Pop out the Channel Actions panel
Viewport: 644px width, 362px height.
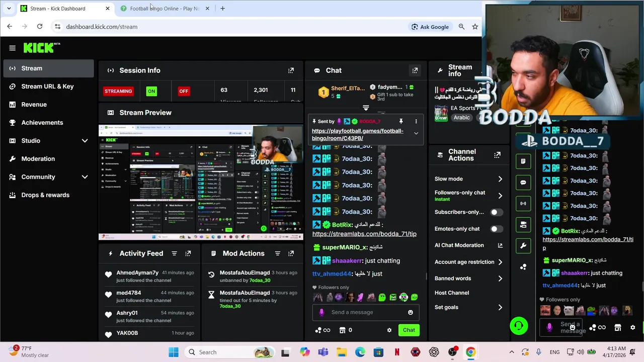[x=497, y=155]
